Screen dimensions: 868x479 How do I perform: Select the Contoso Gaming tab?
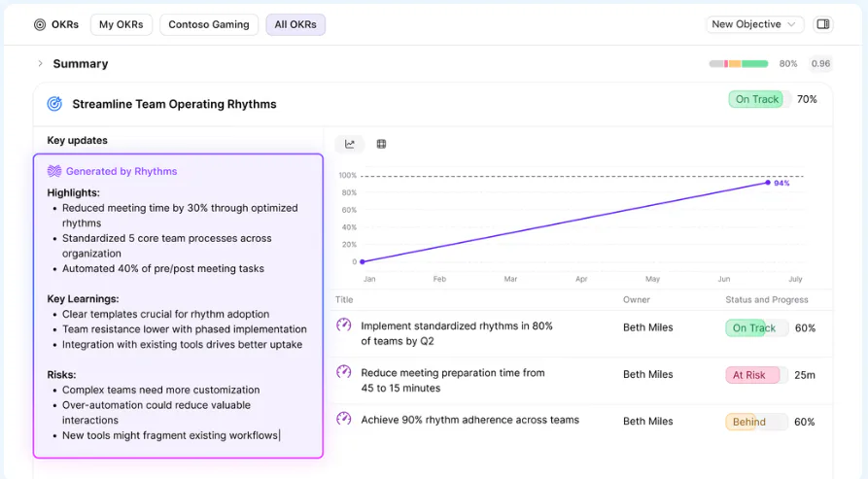coord(209,24)
